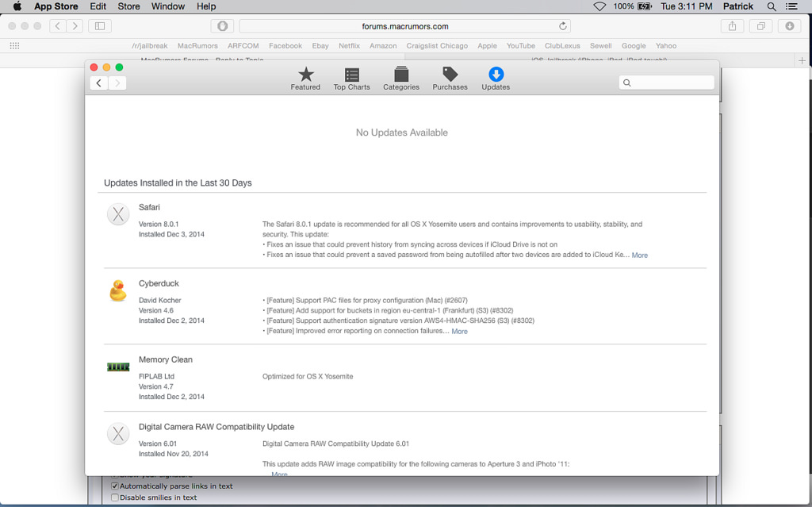Click Safari's forward button
Viewport: 812px width, 507px height.
(75, 26)
